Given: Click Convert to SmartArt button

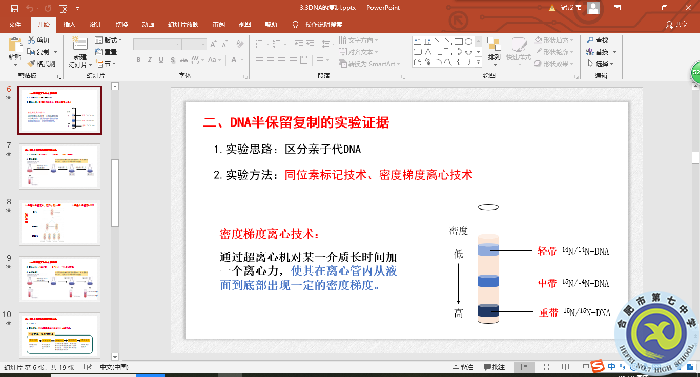Looking at the screenshot, I should (370, 64).
